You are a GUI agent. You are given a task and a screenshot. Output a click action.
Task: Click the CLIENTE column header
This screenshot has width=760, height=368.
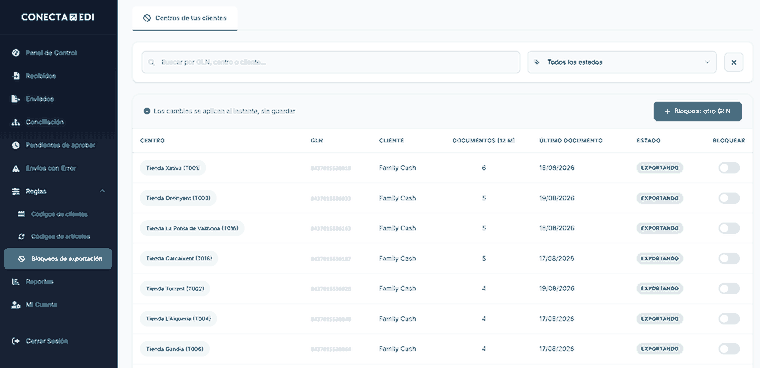[x=392, y=141]
